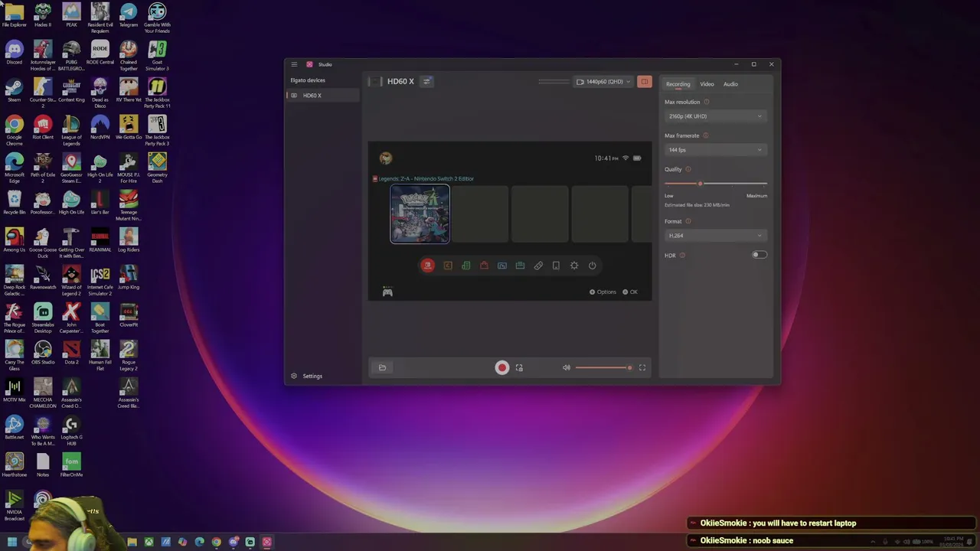Show info for Quality setting
This screenshot has height=551, width=980.
point(688,169)
